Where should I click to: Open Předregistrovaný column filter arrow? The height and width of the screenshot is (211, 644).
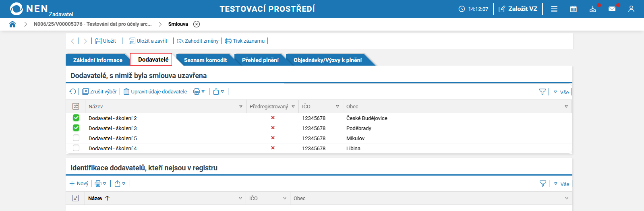click(x=293, y=107)
